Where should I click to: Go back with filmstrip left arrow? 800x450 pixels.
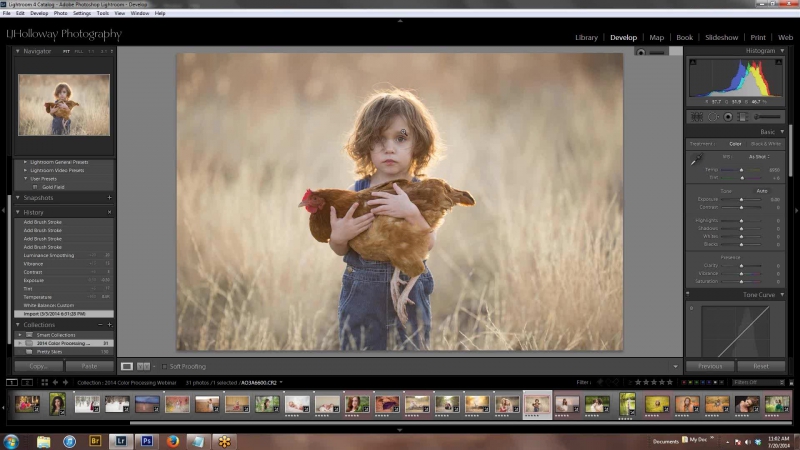click(55, 382)
